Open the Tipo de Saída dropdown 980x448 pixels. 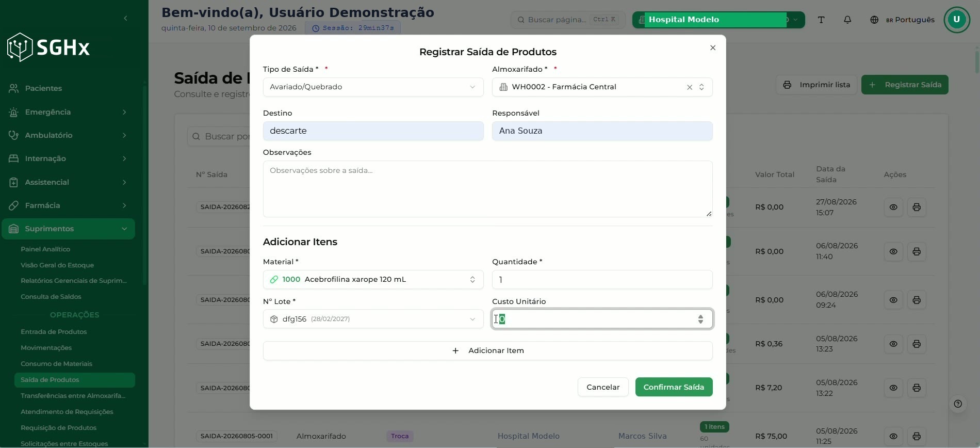[x=373, y=87]
